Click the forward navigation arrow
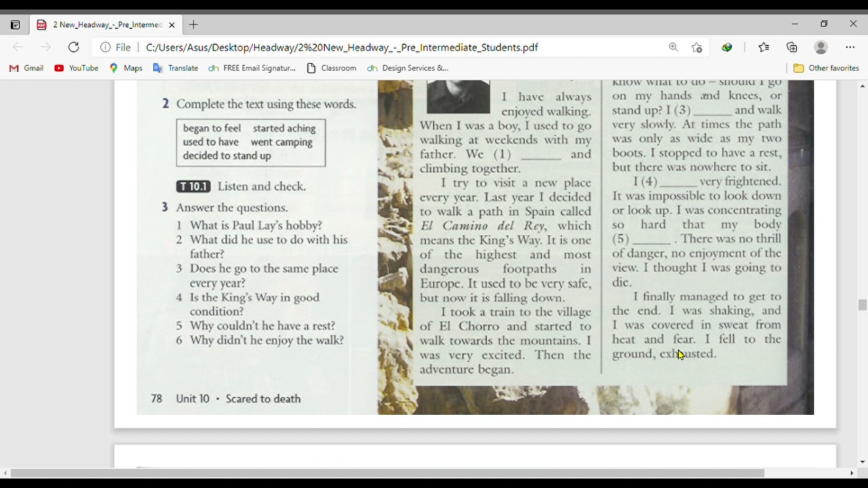 click(x=45, y=47)
